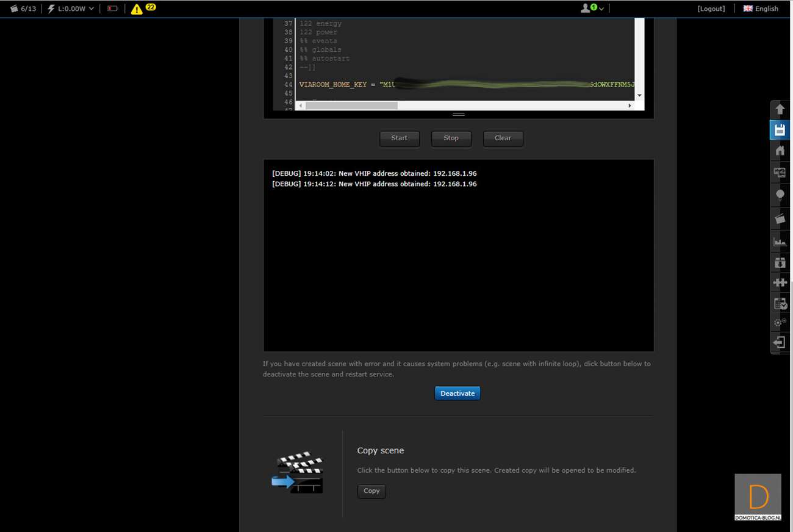Click the red battery status icon
The image size is (793, 532).
click(112, 9)
